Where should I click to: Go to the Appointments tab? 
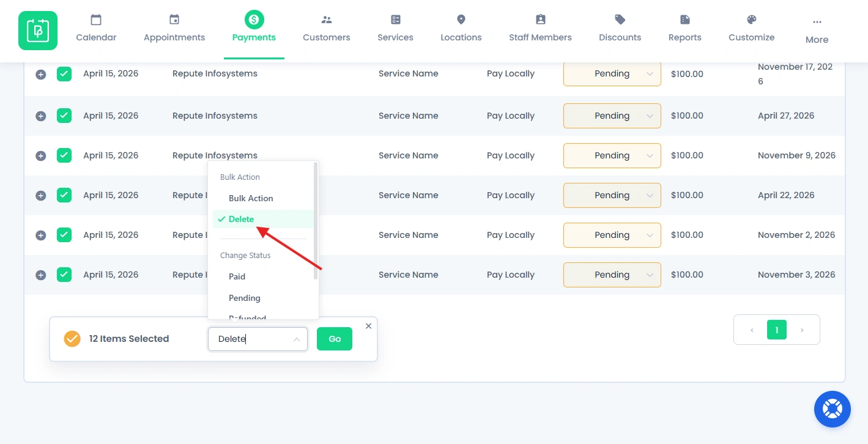coord(174,29)
